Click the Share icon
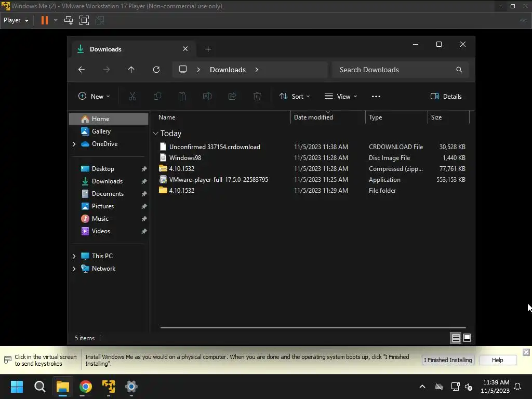The width and height of the screenshot is (532, 399). (x=232, y=96)
